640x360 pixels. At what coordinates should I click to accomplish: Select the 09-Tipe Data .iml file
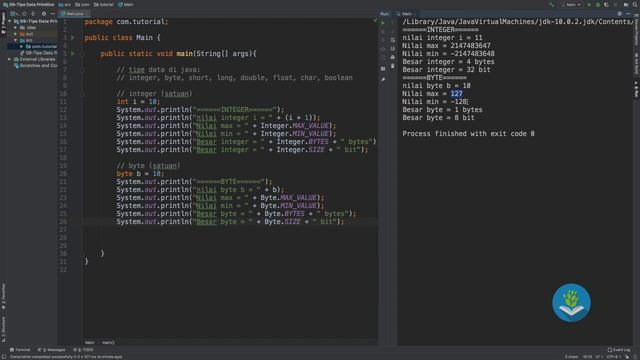39,53
